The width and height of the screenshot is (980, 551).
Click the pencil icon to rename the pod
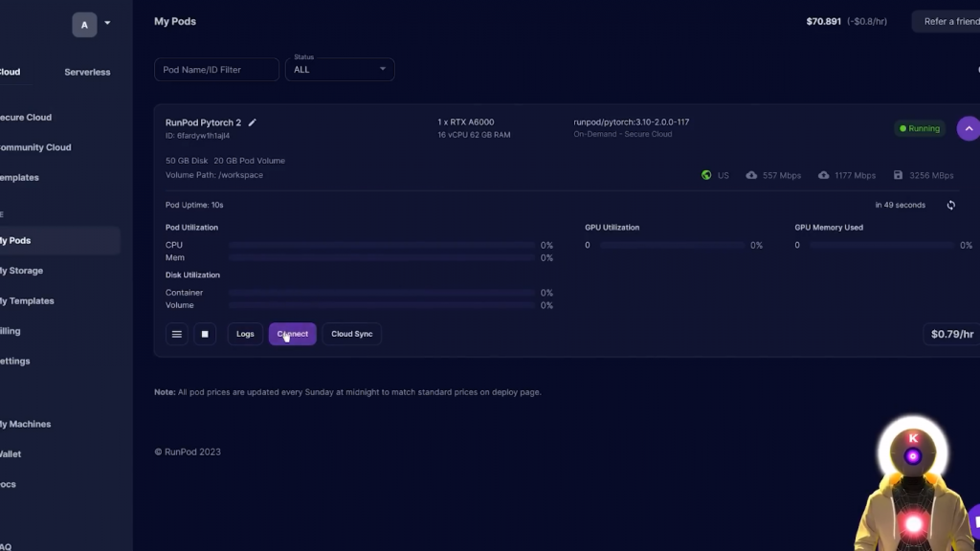tap(253, 122)
